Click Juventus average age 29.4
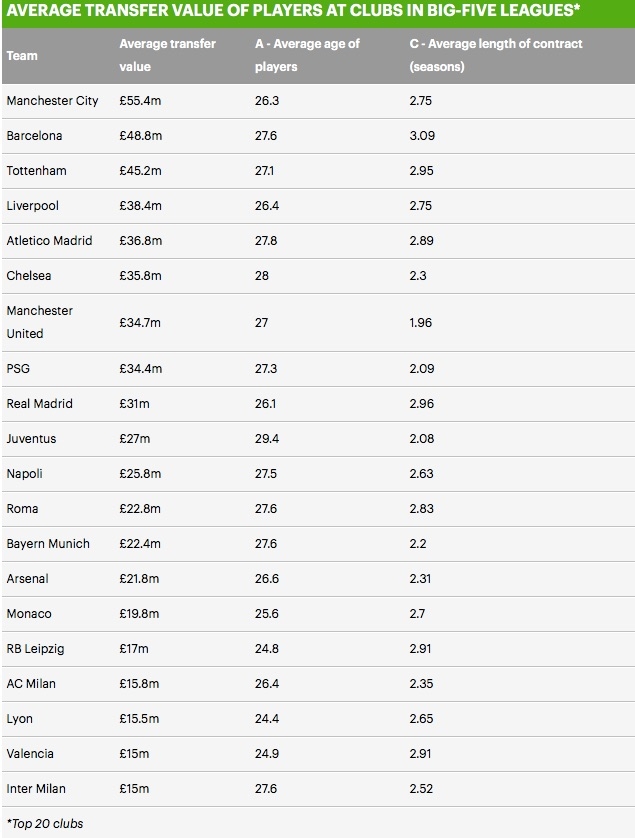Screen dimensions: 635x838 click(x=267, y=439)
